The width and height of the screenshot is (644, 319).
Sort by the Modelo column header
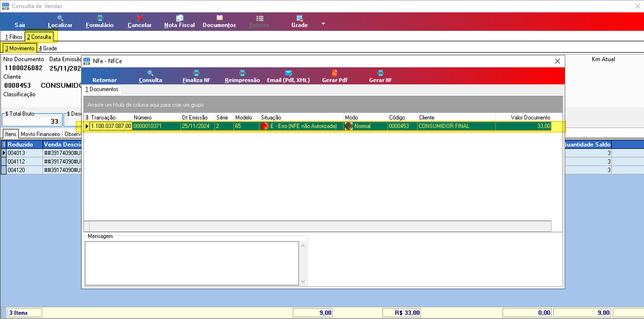click(246, 118)
